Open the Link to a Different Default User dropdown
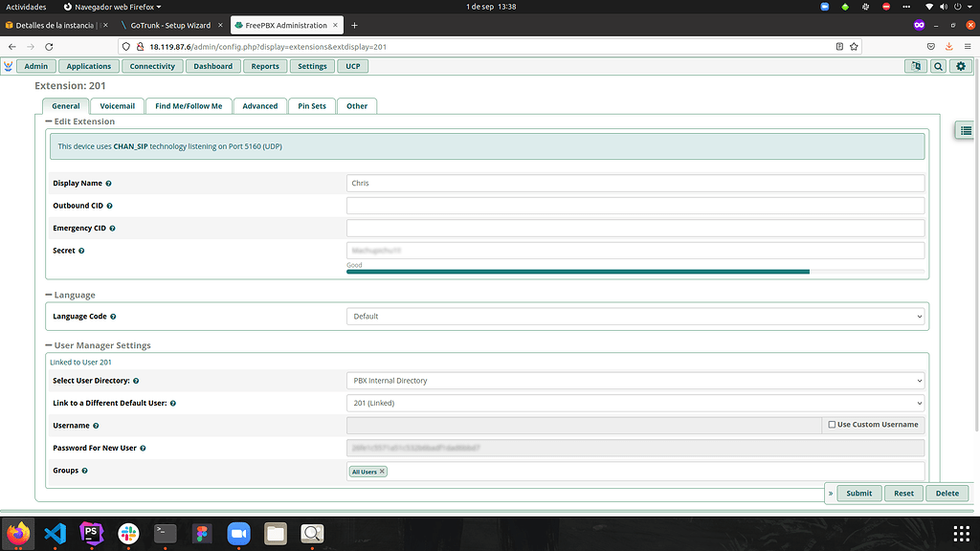980x551 pixels. (635, 403)
